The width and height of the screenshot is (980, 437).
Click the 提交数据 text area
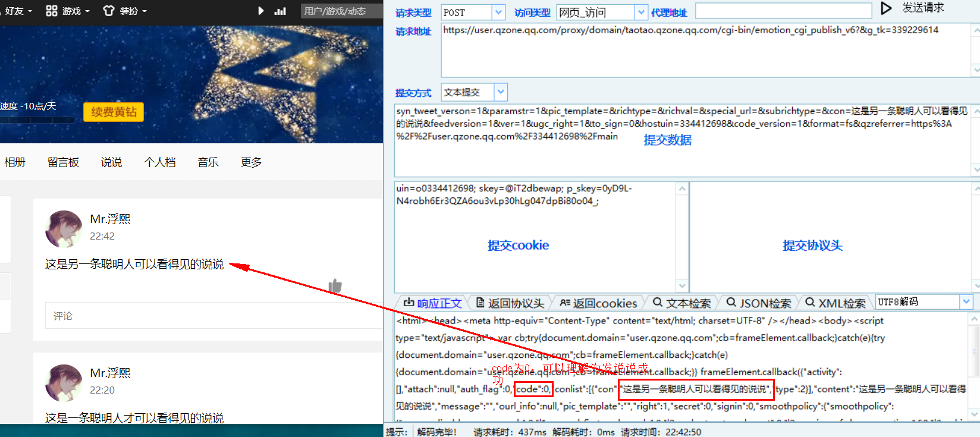pyautogui.click(x=683, y=140)
